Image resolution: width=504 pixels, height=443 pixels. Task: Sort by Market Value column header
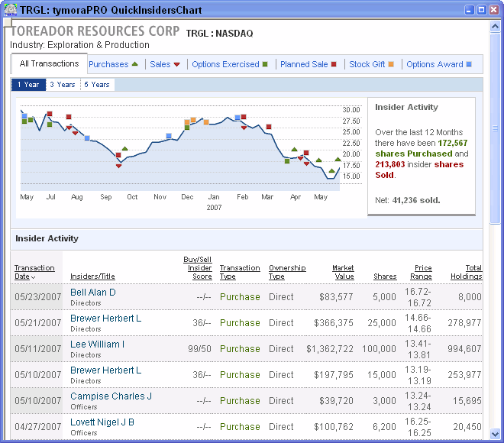[x=343, y=272]
